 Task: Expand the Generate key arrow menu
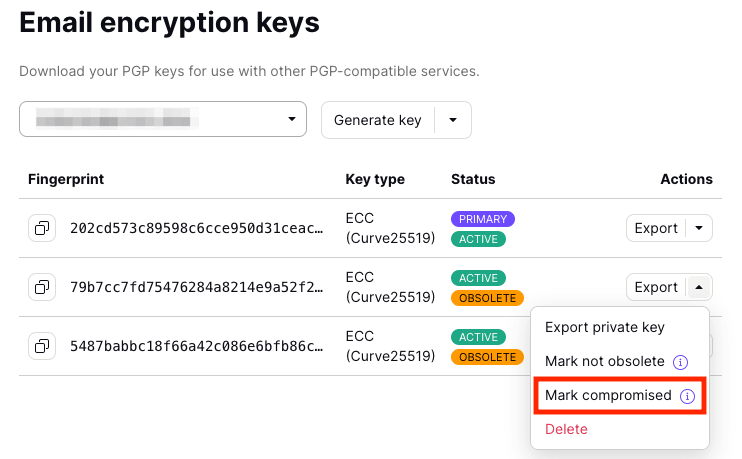453,120
